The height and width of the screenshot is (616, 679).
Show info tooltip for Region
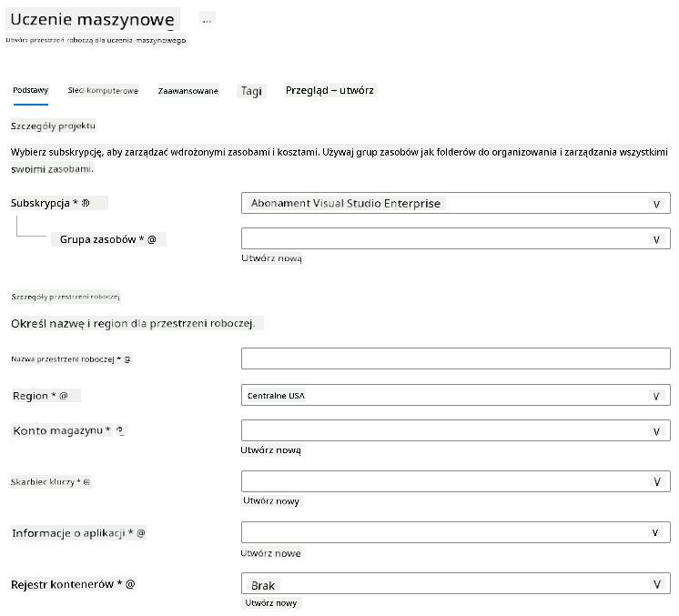[63, 396]
